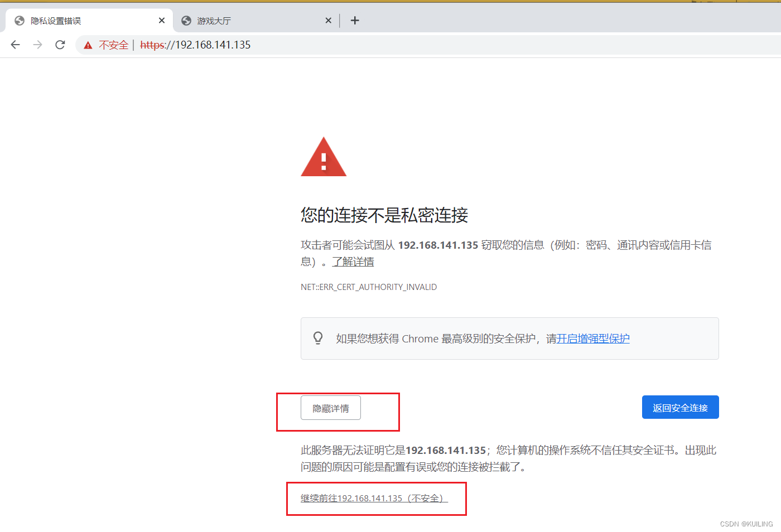Click the reload page icon
Screen dimensions: 781x532
(x=60, y=45)
